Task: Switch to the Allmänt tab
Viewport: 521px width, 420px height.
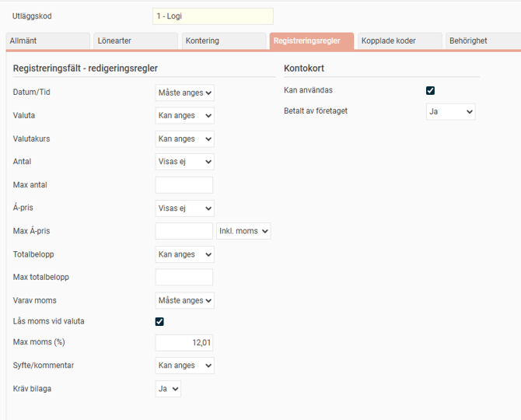Action: tap(47, 40)
